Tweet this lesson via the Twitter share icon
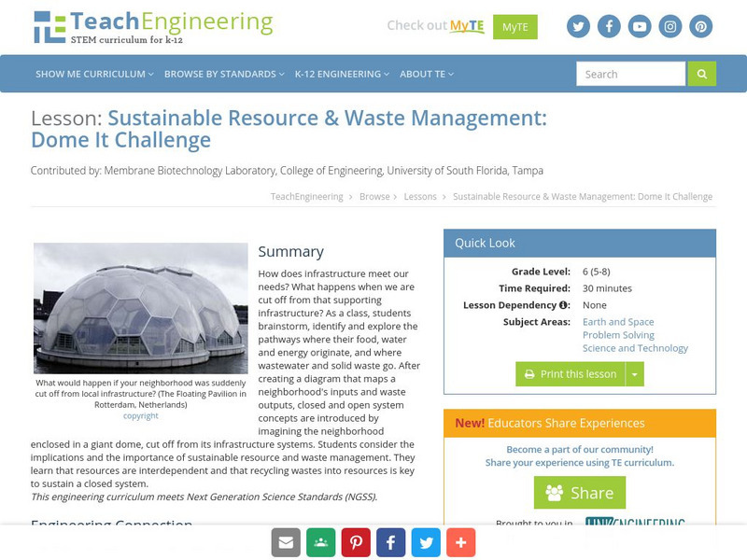 (426, 541)
